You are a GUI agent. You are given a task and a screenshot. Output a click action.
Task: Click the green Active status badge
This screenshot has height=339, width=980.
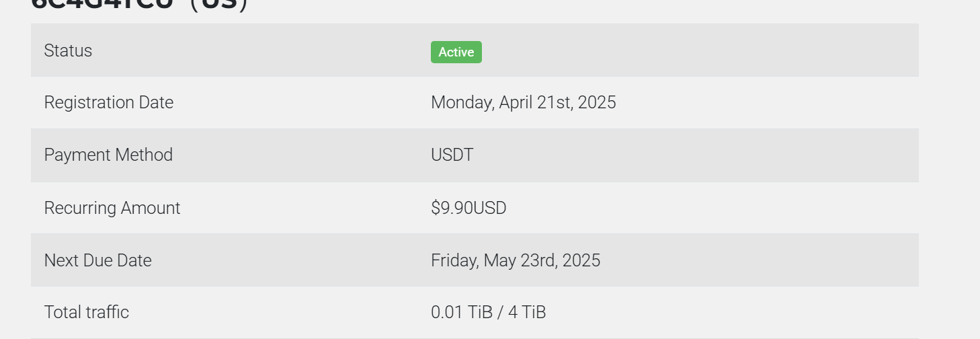(x=456, y=52)
